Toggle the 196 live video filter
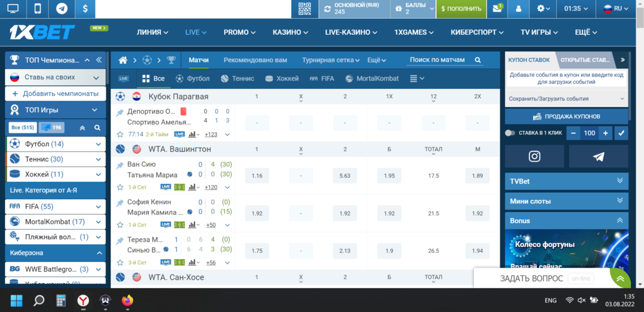Screen dimensions: 644x312 (52, 128)
